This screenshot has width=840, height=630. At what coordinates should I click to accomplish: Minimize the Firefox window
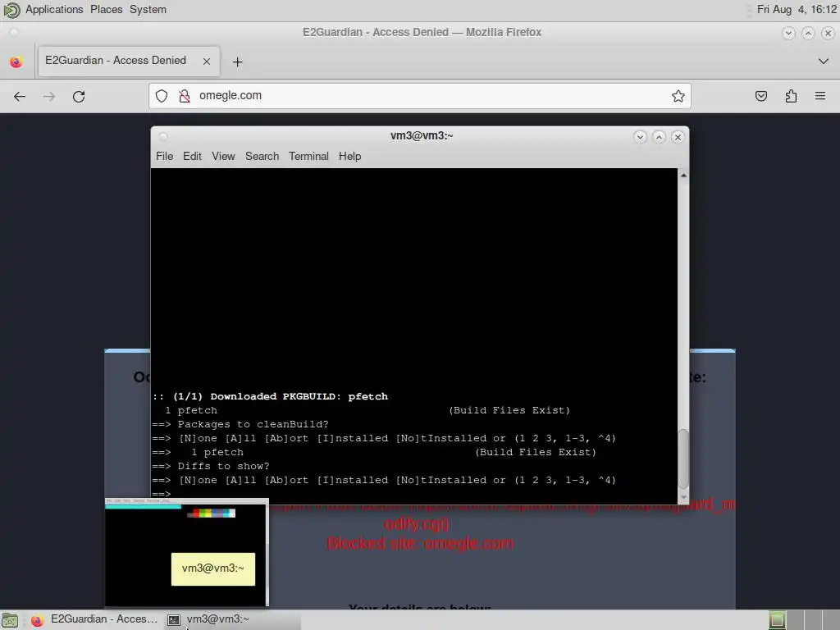(x=788, y=33)
